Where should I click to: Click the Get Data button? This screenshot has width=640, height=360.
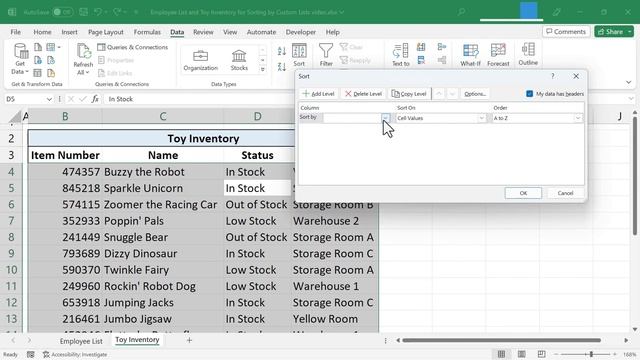tap(20, 59)
